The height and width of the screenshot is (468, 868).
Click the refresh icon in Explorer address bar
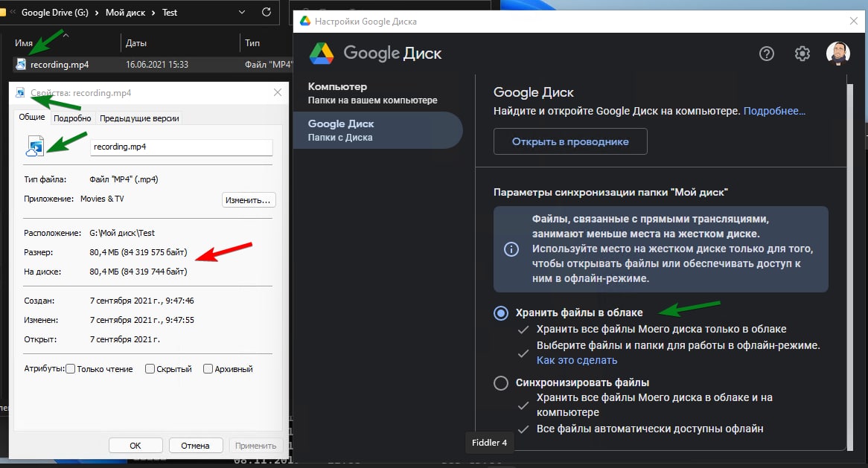click(x=267, y=12)
